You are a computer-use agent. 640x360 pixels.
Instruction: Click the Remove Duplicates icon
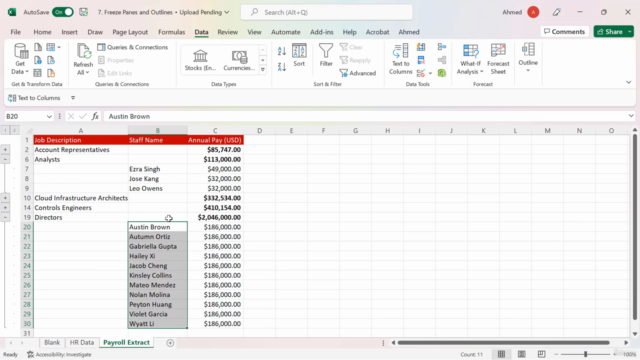coord(421,60)
